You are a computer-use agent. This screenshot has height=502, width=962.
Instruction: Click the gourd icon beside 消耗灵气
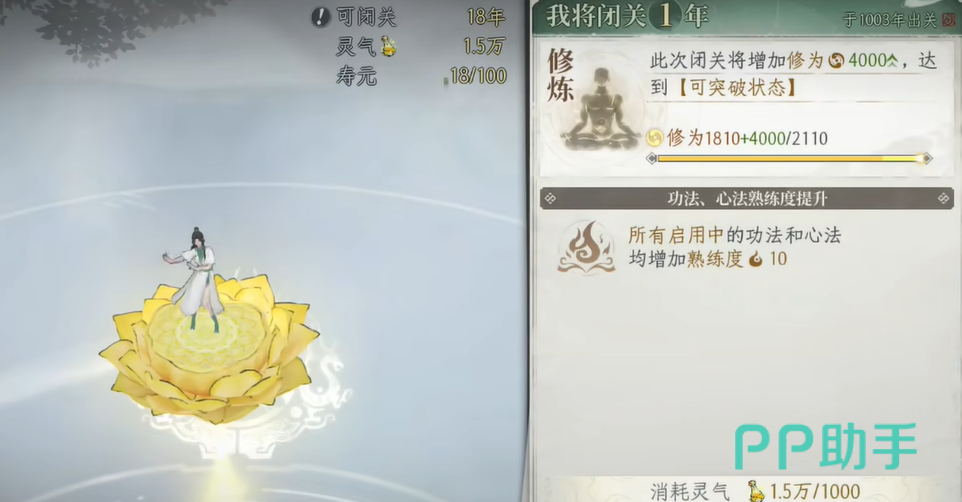point(756,491)
